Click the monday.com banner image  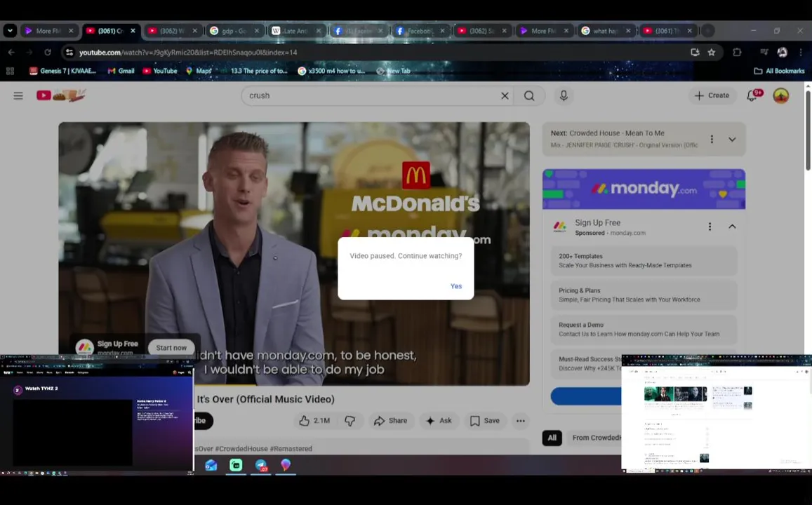point(644,189)
